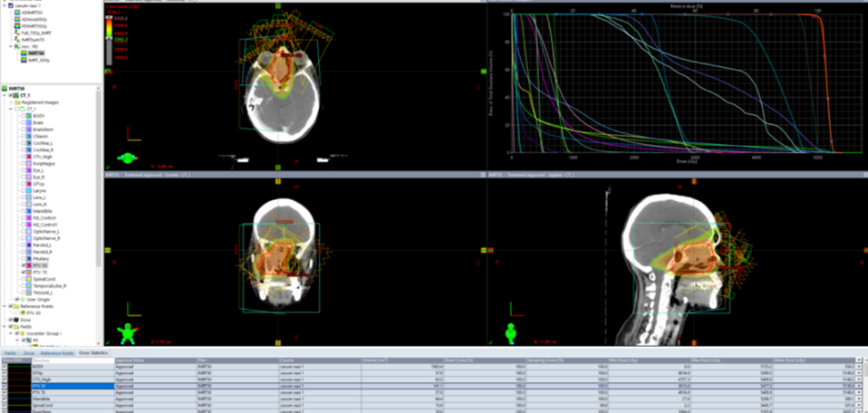Open the IMRTsum70 plan sum icon
This screenshot has height=413, width=868.
[18, 40]
